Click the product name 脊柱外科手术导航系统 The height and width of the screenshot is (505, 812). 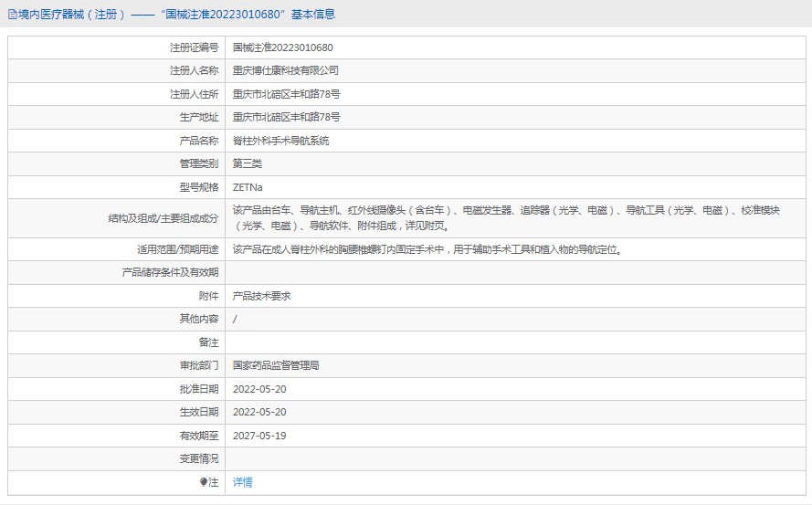click(x=281, y=141)
